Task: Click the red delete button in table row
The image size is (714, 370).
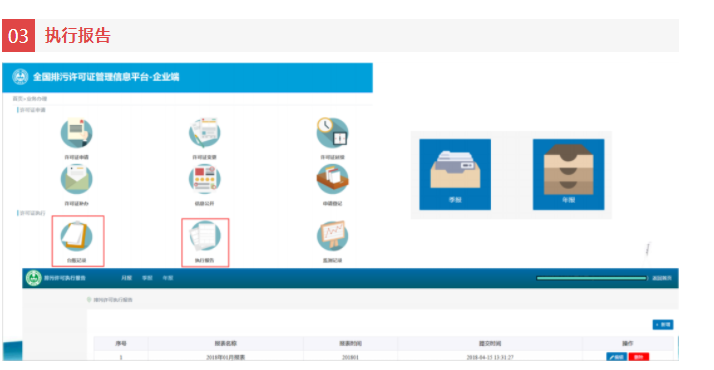Action: pyautogui.click(x=638, y=357)
